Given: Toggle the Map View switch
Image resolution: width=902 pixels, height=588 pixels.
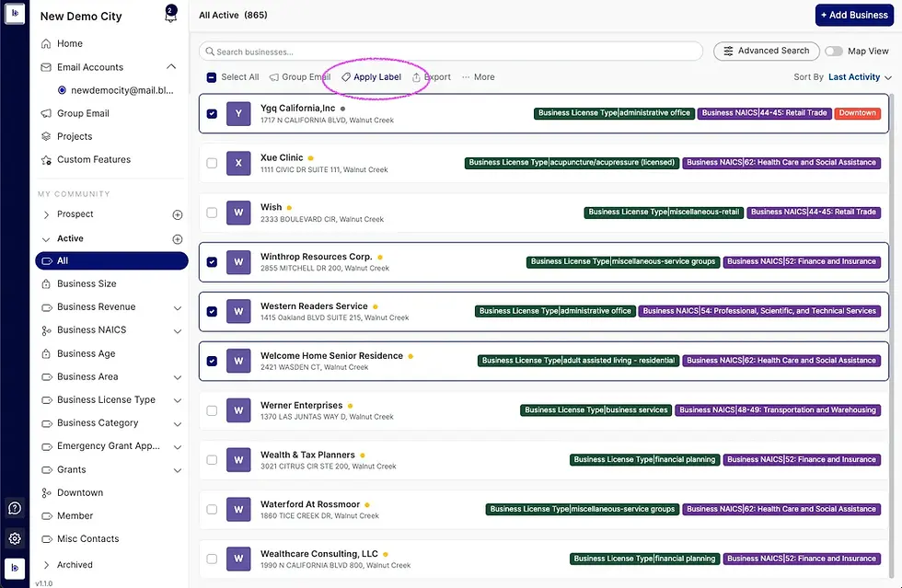Looking at the screenshot, I should tap(833, 51).
